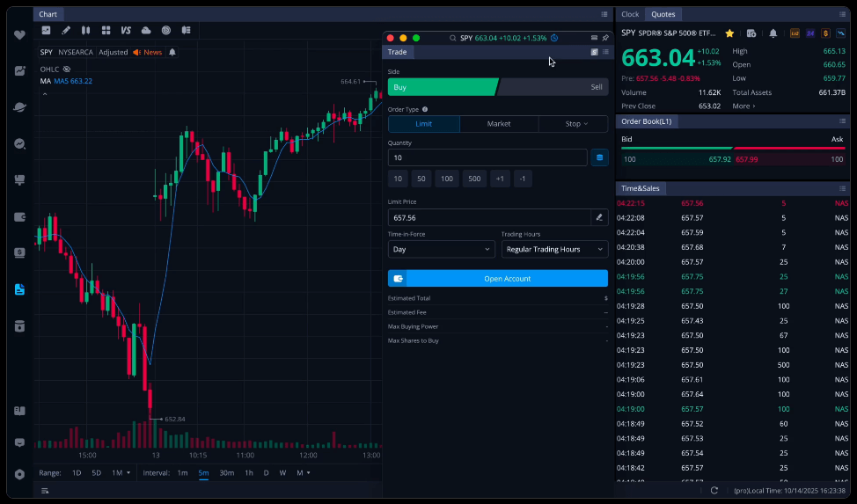Click the VS comparison icon in chart toolbar

tap(126, 31)
